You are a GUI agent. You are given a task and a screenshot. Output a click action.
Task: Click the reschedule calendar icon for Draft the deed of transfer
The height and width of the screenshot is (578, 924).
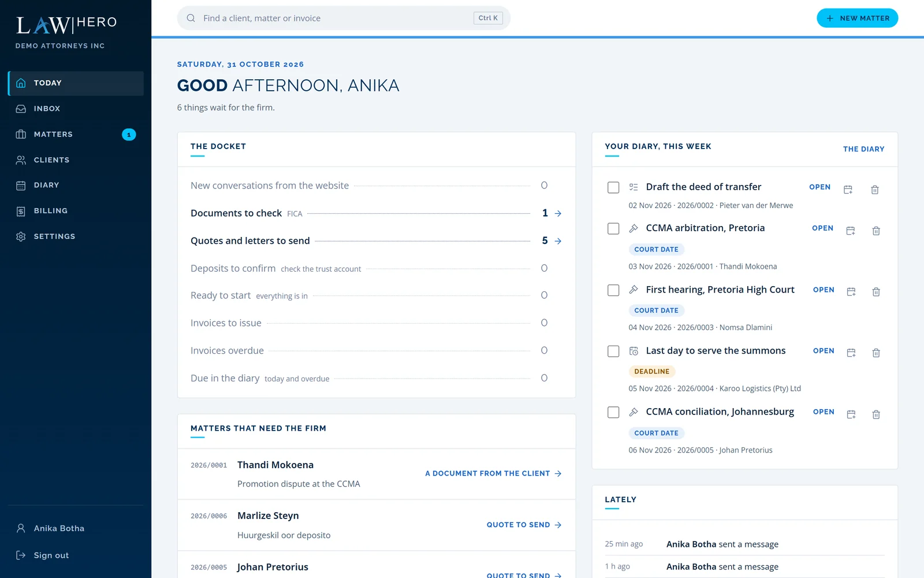point(848,190)
